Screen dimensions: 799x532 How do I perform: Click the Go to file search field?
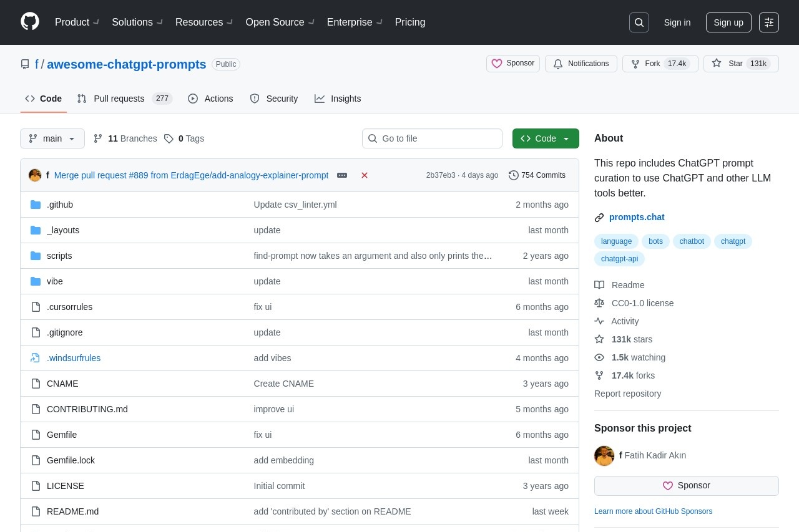432,138
